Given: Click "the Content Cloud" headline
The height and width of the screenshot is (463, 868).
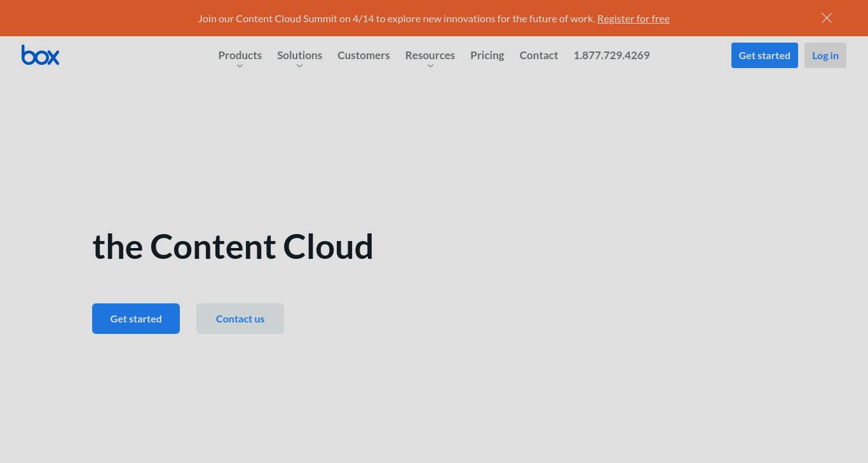Looking at the screenshot, I should pos(233,247).
